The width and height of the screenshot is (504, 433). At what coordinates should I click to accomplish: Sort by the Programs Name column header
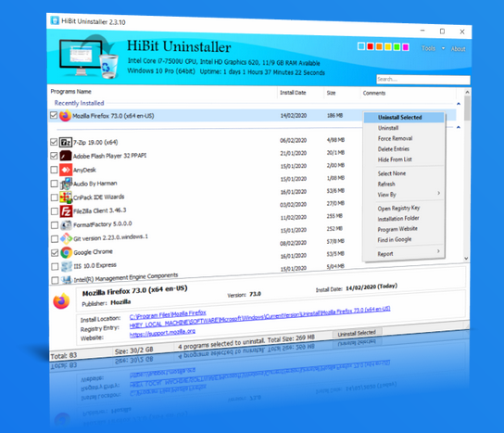tap(70, 92)
